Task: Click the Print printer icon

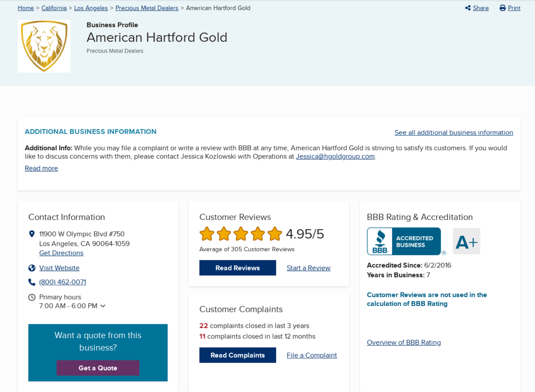Action: pyautogui.click(x=503, y=8)
